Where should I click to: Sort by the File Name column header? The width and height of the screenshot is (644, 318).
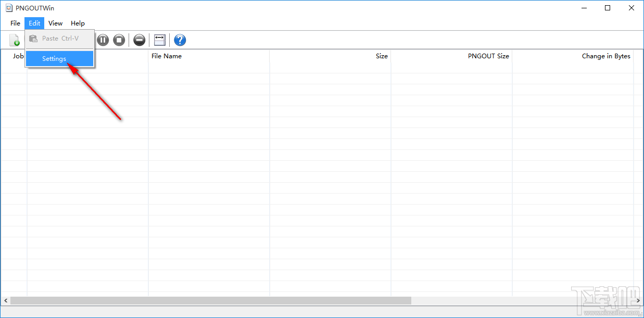(x=209, y=56)
